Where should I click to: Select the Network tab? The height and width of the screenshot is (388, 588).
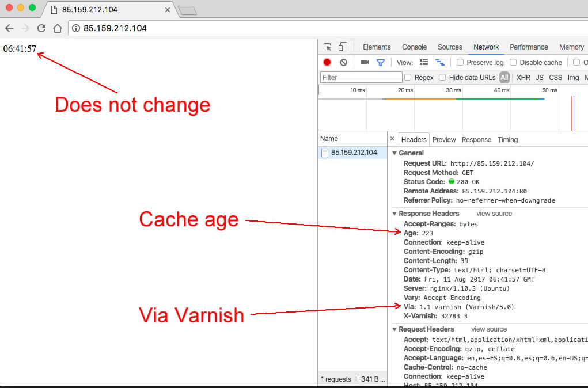[486, 47]
